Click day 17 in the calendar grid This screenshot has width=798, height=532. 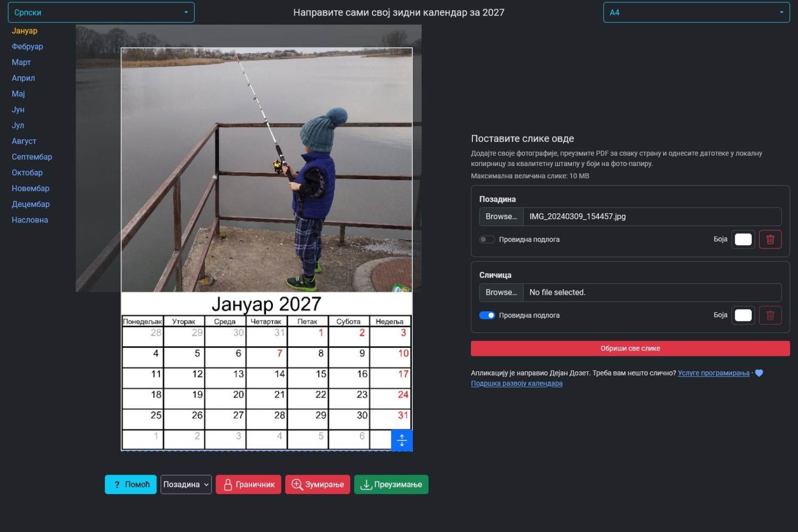tap(403, 374)
